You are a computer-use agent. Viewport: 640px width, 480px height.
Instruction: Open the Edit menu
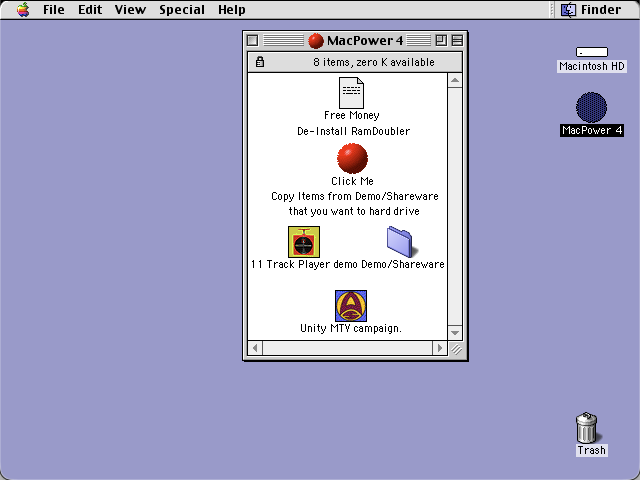click(90, 9)
